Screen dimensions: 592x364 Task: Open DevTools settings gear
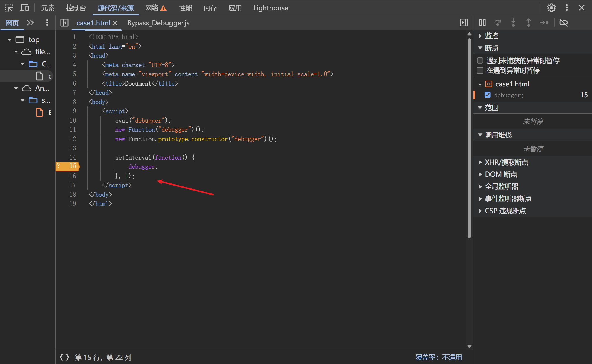coord(551,8)
